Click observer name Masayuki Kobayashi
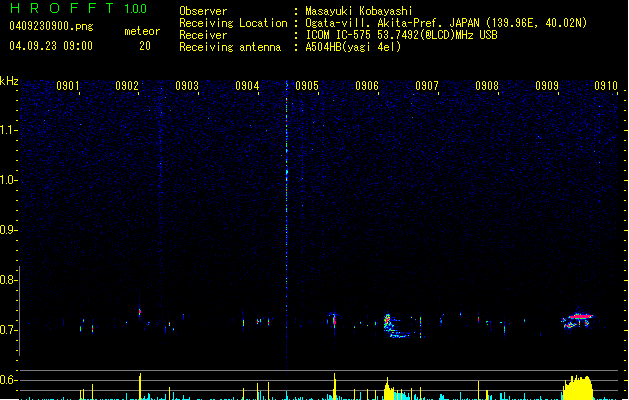629x400 pixels. click(x=359, y=11)
